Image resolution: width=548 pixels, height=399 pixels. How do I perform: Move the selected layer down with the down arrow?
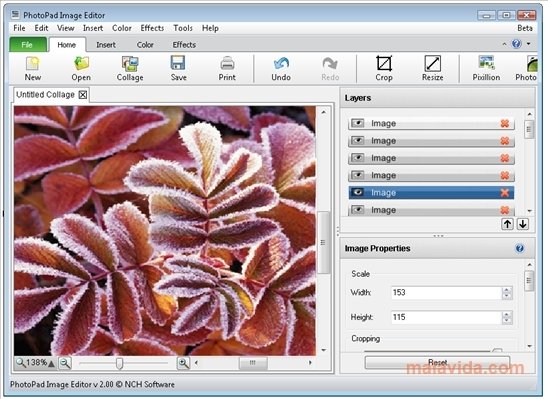point(523,224)
